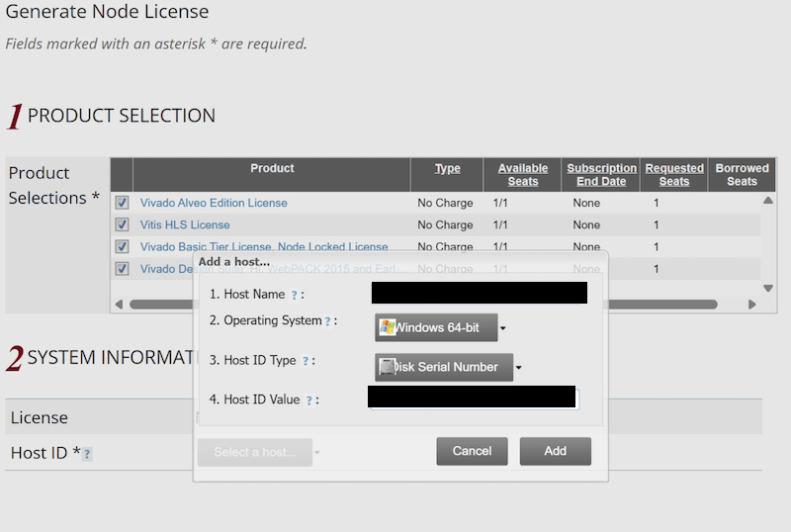This screenshot has height=532, width=791.
Task: Toggle Vivado Basic Tier License checkbox
Action: pos(122,247)
